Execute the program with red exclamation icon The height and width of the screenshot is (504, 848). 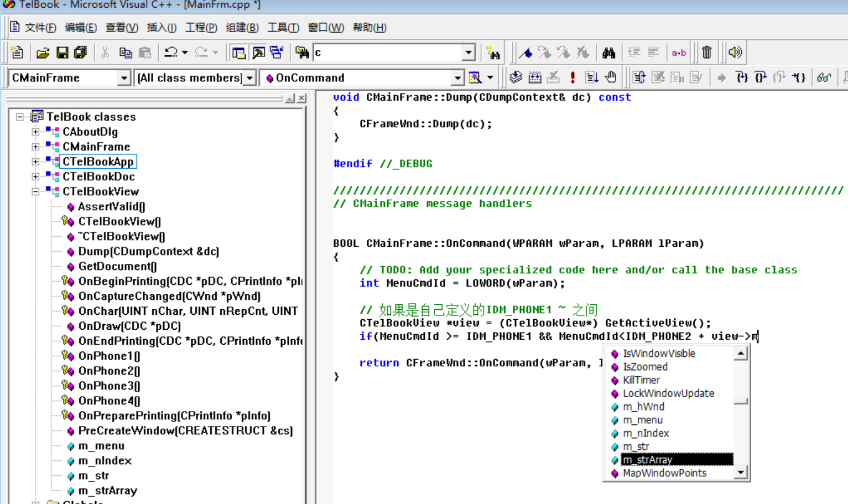tap(573, 77)
